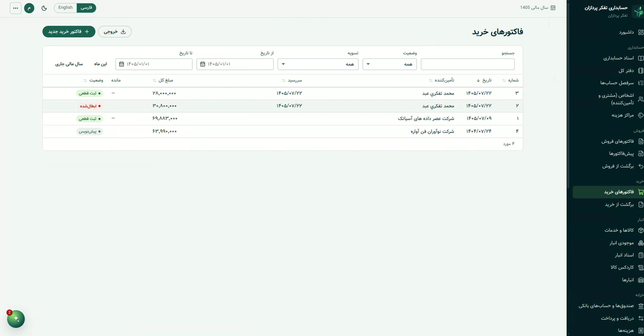644x336 pixels.
Task: Open invoice row of شرکت عصر داده های آسیاتک
Action: click(283, 118)
